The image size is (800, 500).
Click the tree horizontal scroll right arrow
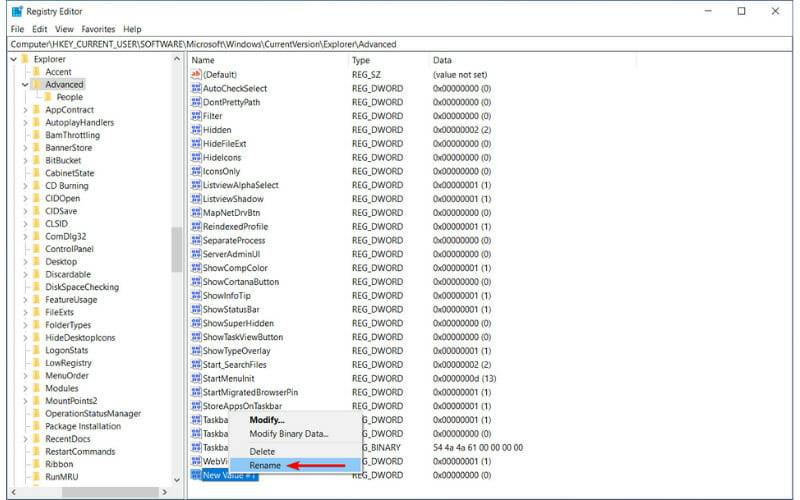(x=164, y=492)
